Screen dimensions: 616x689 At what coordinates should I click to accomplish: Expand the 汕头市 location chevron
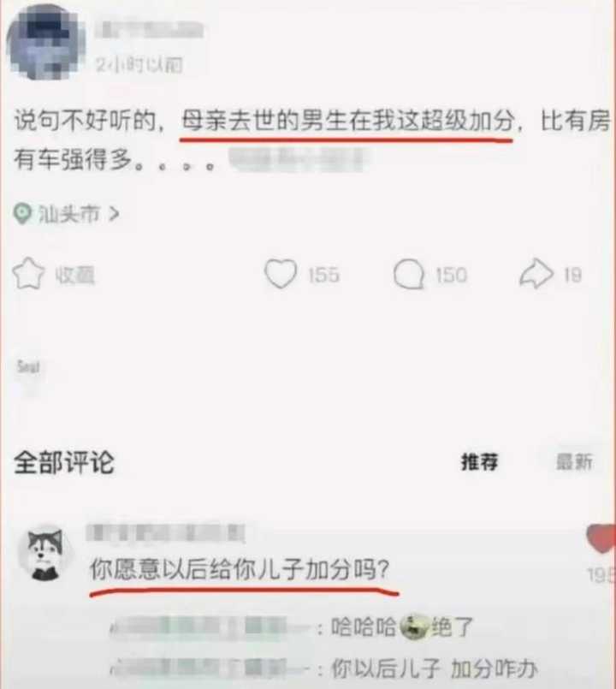tap(114, 214)
